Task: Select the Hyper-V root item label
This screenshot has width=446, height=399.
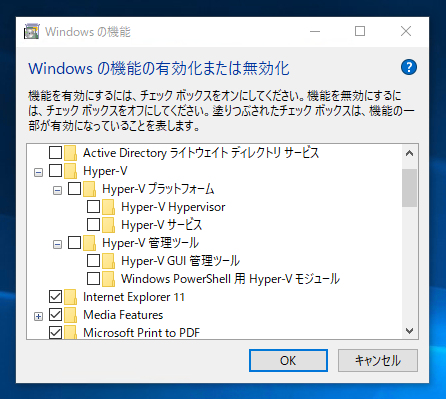Action: click(105, 171)
